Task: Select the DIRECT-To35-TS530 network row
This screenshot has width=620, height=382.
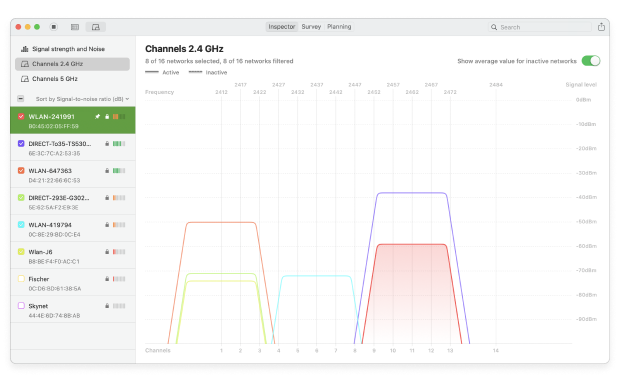Action: (x=73, y=148)
